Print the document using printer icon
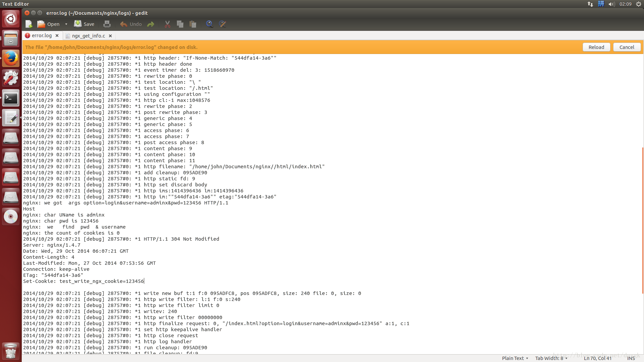The width and height of the screenshot is (644, 362). coord(107,24)
